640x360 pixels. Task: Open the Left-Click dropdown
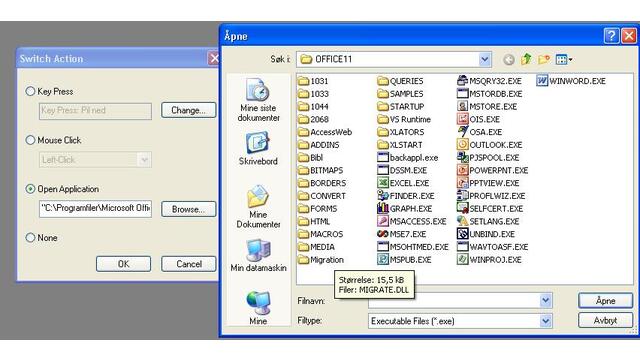pos(144,160)
